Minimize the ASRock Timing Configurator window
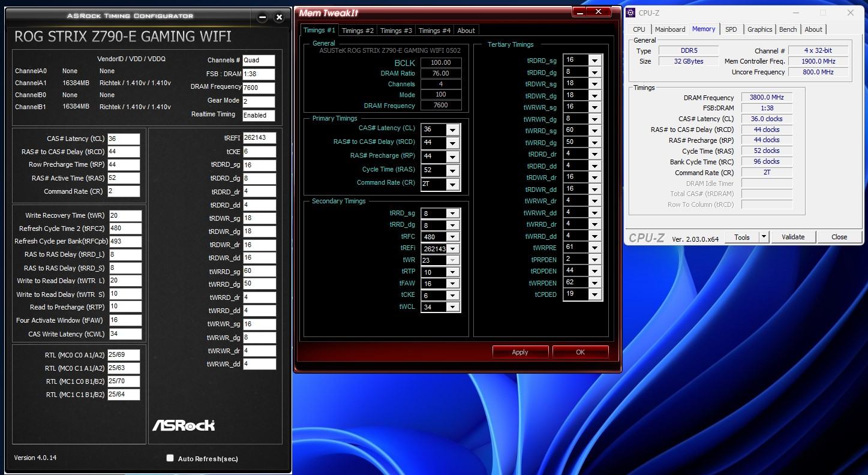The height and width of the screenshot is (475, 868). coord(262,17)
